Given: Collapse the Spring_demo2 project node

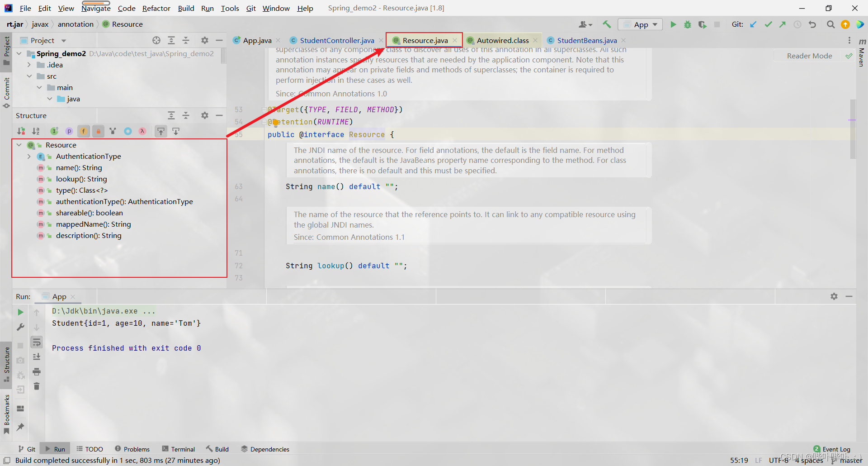Looking at the screenshot, I should coord(19,53).
